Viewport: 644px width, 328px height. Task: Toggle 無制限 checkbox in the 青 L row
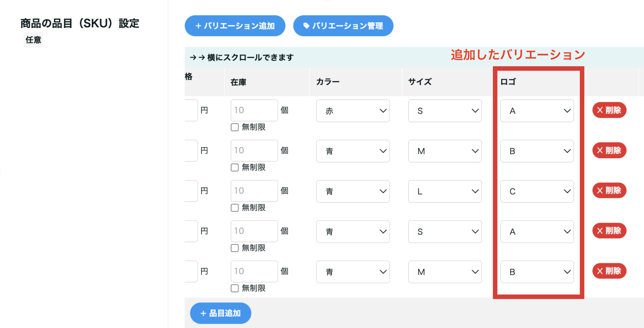point(235,208)
